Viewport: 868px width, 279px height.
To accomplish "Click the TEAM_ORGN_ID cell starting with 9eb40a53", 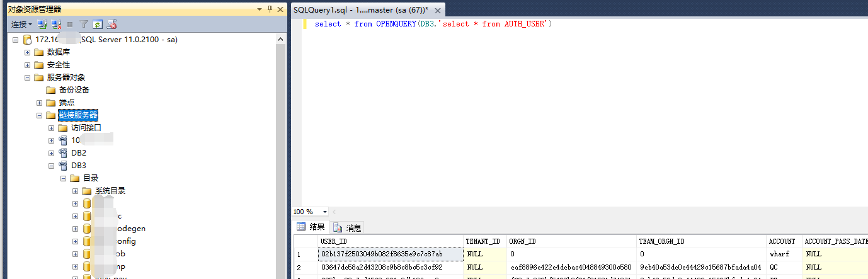I will [701, 267].
